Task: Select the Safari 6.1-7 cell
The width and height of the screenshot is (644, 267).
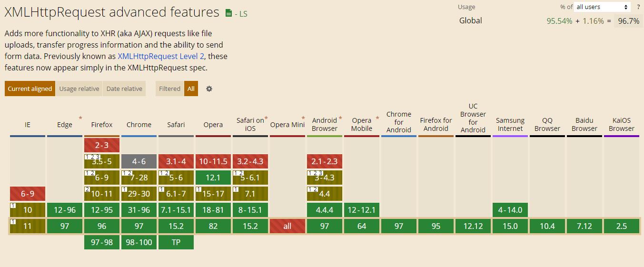Action: [176, 194]
